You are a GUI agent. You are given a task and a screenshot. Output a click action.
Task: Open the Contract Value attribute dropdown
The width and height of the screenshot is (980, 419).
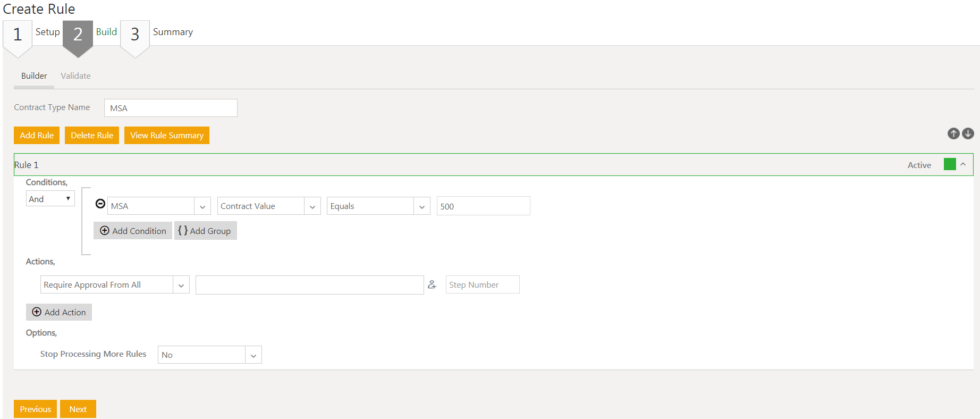269,206
